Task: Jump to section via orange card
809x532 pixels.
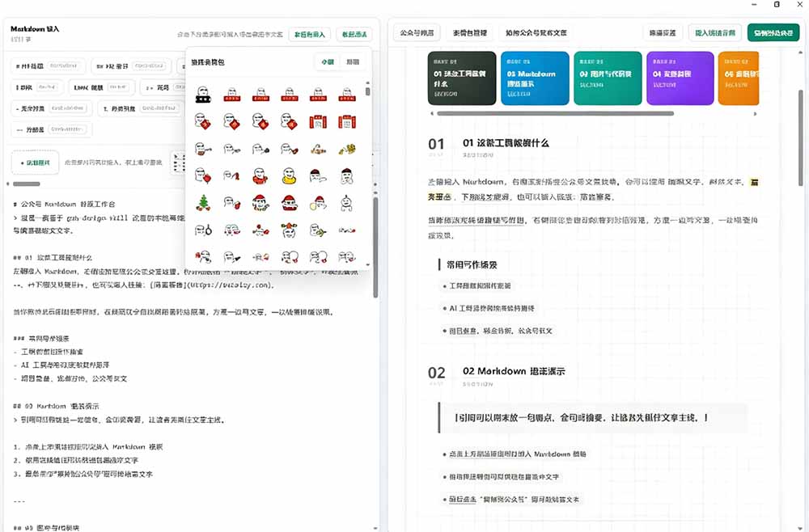Action: [x=739, y=78]
